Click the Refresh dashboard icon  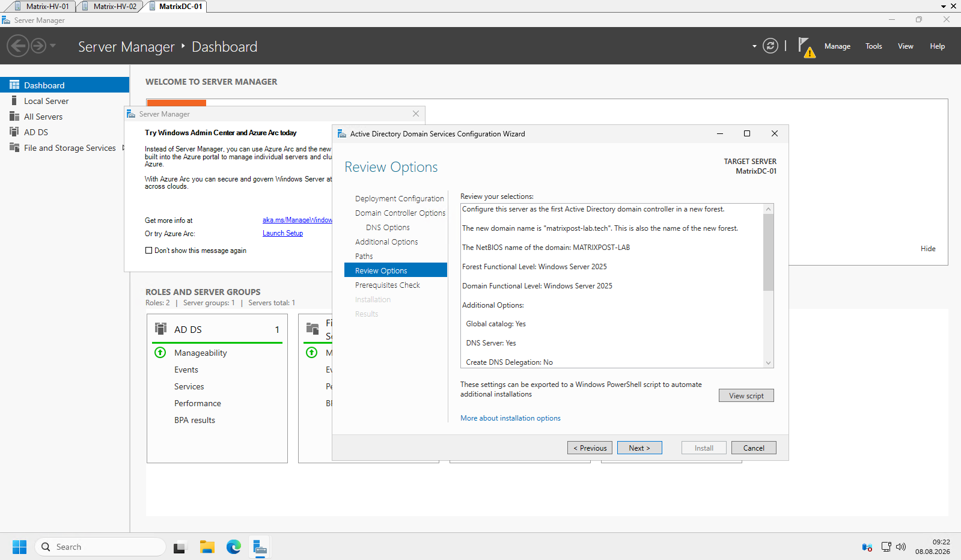click(770, 46)
